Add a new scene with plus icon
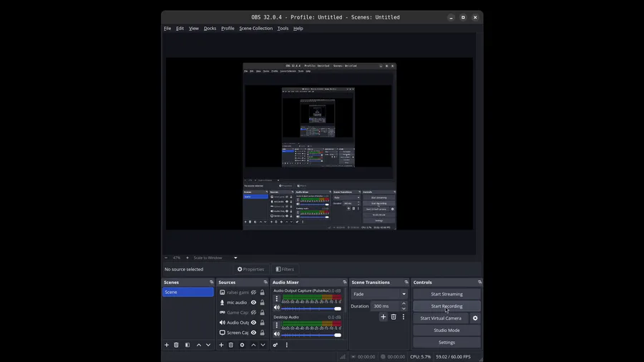The height and width of the screenshot is (362, 644). pyautogui.click(x=167, y=345)
